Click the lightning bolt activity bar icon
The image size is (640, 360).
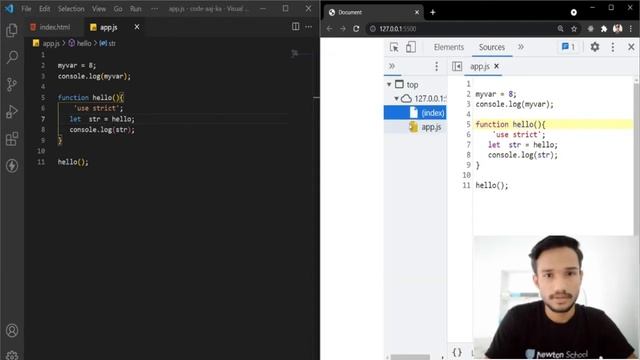point(12,166)
